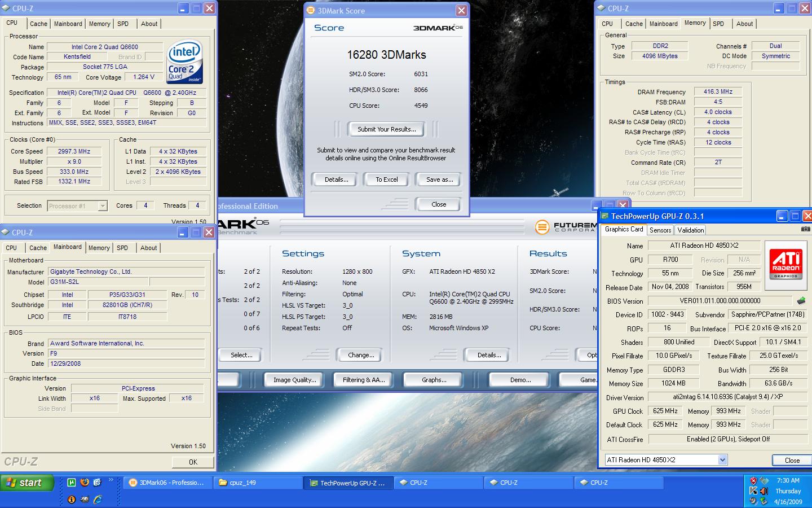Switch to SPD tab in top-left CPU-Z
The height and width of the screenshot is (508, 812).
click(123, 24)
